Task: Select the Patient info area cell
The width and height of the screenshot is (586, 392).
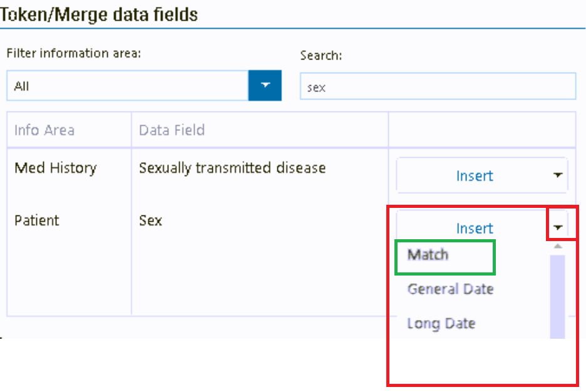Action: pos(37,220)
